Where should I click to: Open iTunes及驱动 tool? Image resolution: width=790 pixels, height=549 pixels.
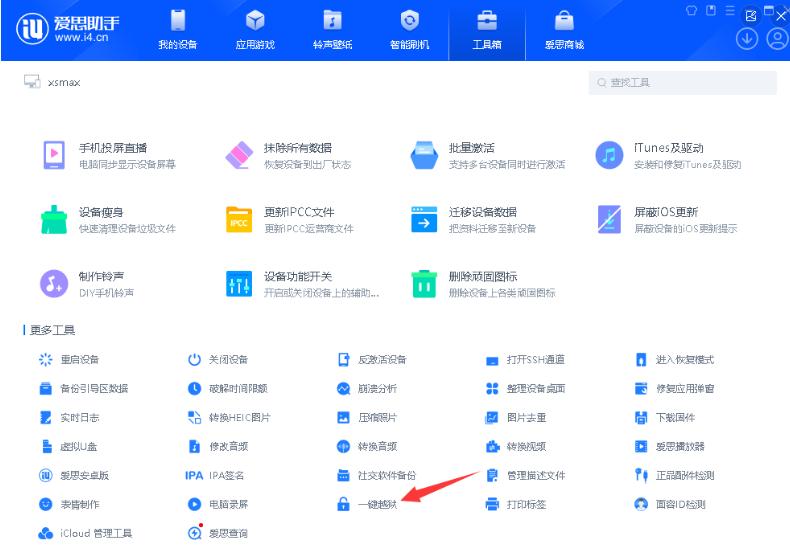[668, 155]
